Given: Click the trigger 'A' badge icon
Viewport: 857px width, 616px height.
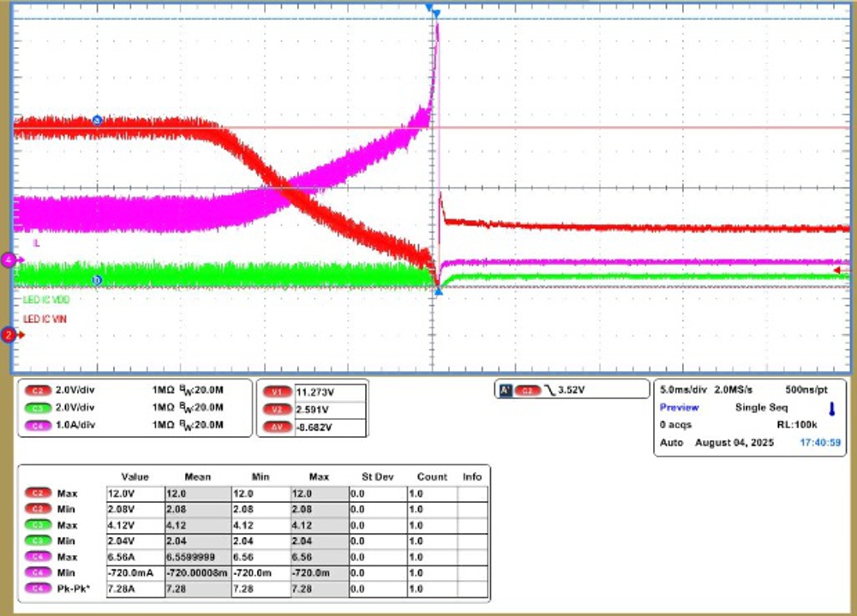Looking at the screenshot, I should [x=505, y=390].
